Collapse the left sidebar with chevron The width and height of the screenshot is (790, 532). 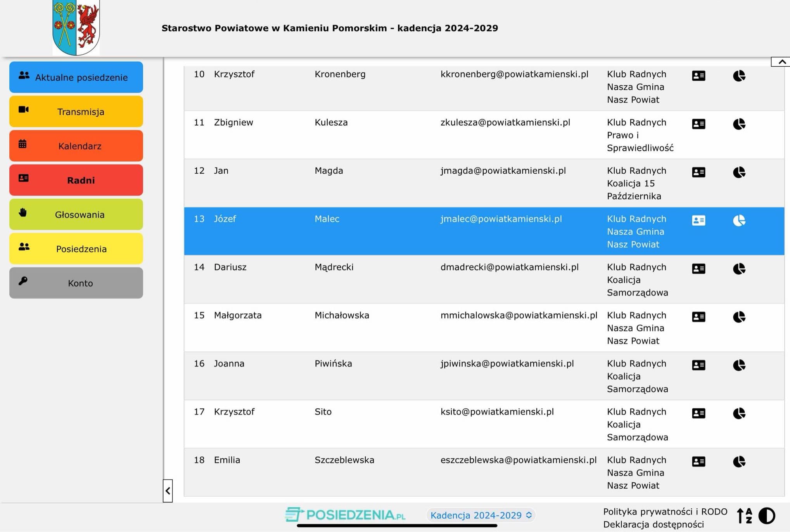click(x=168, y=491)
